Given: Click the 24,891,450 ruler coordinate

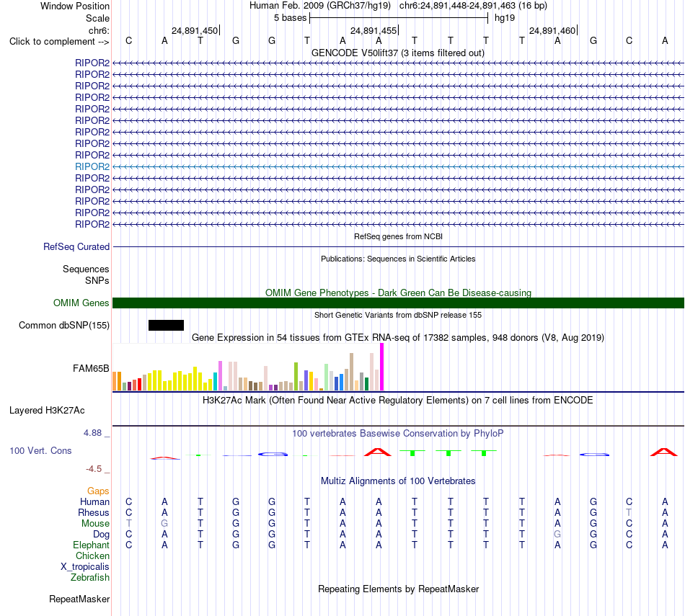Looking at the screenshot, I should point(195,30).
